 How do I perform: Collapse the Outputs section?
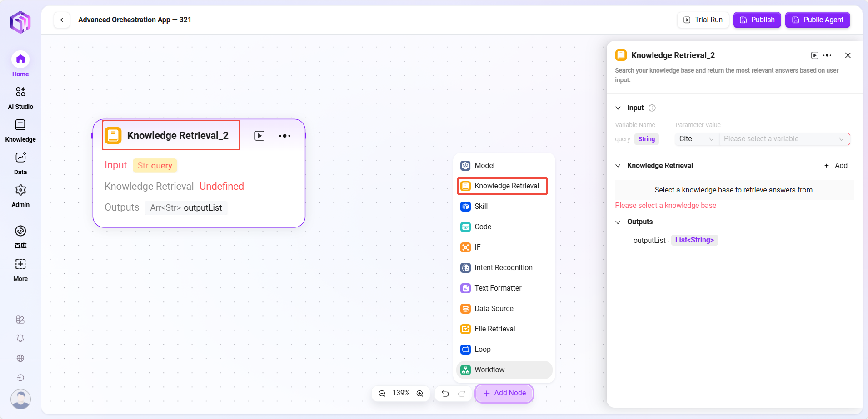[x=618, y=222]
